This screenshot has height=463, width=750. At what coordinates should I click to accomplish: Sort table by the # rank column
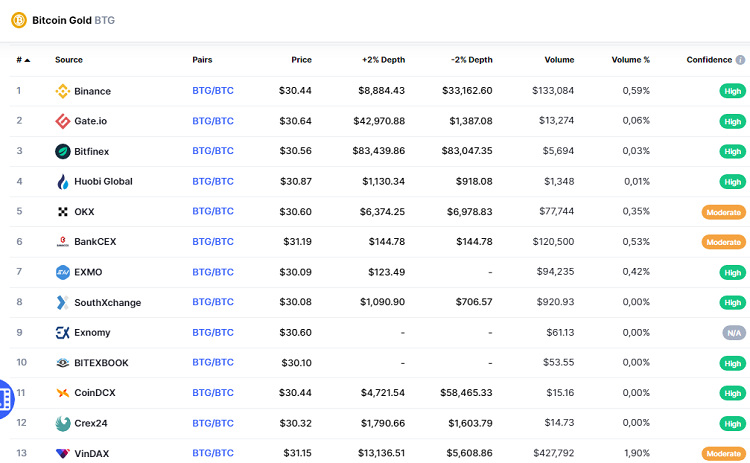point(22,60)
